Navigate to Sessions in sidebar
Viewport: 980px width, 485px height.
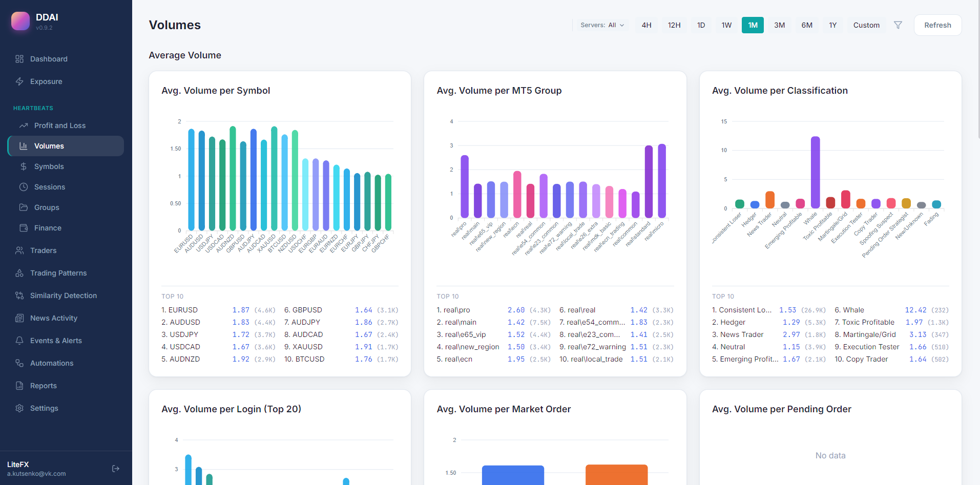66,187
